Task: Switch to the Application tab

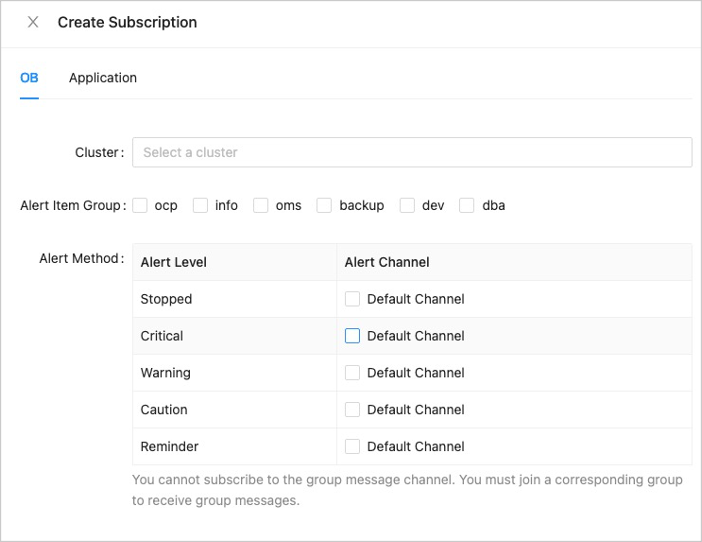Action: [103, 78]
